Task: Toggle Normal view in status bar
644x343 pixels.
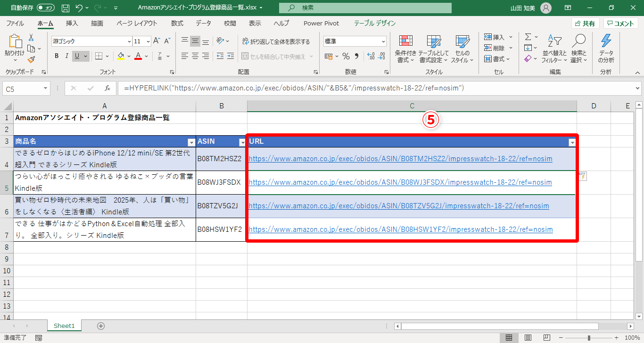Action: click(x=509, y=338)
